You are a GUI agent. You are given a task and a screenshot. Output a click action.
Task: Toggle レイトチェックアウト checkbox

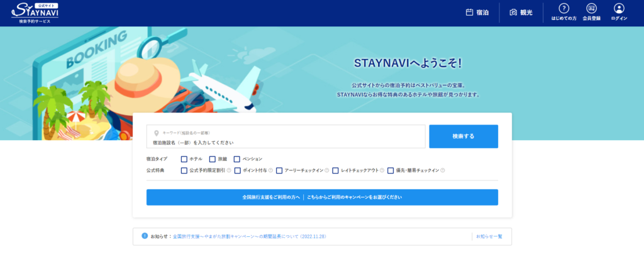(x=335, y=170)
